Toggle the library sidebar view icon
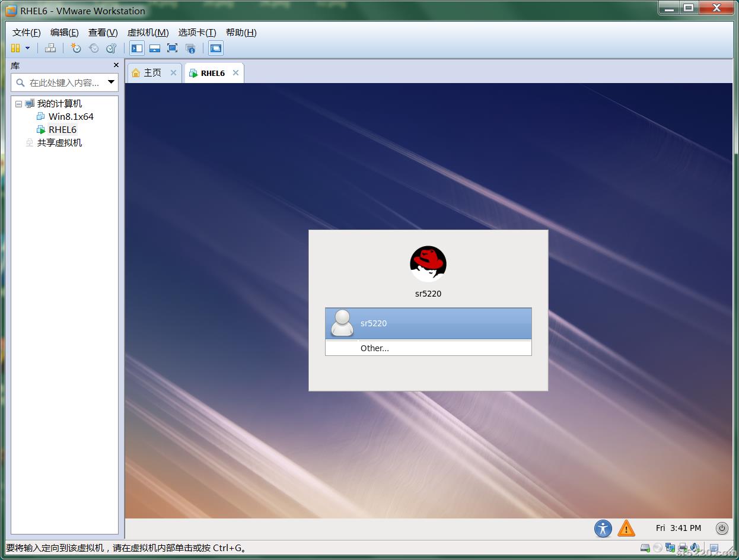The height and width of the screenshot is (560, 739). 137,48
